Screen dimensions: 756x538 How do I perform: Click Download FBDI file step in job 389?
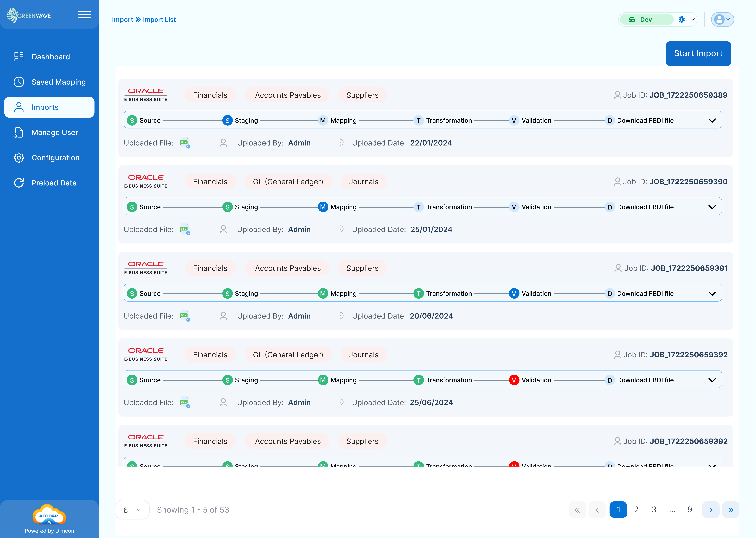pos(639,120)
